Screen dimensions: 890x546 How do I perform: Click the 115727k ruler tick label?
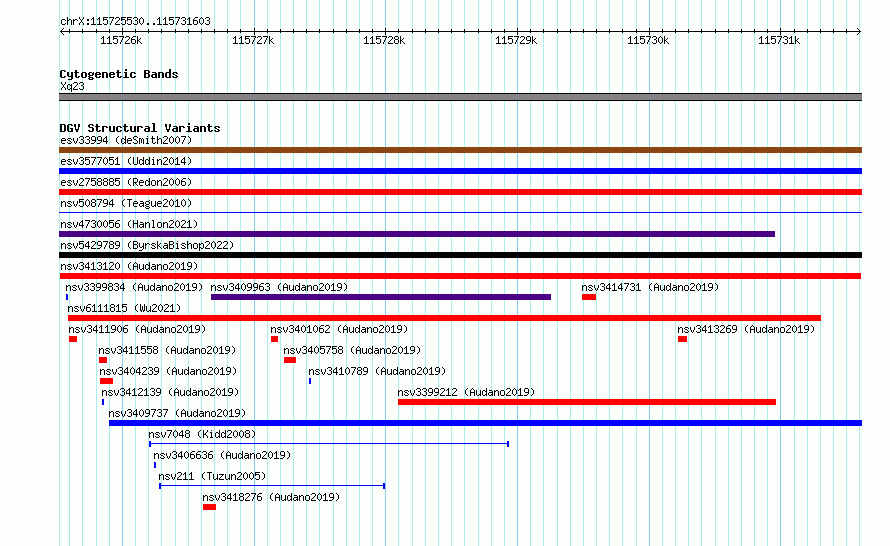(253, 40)
